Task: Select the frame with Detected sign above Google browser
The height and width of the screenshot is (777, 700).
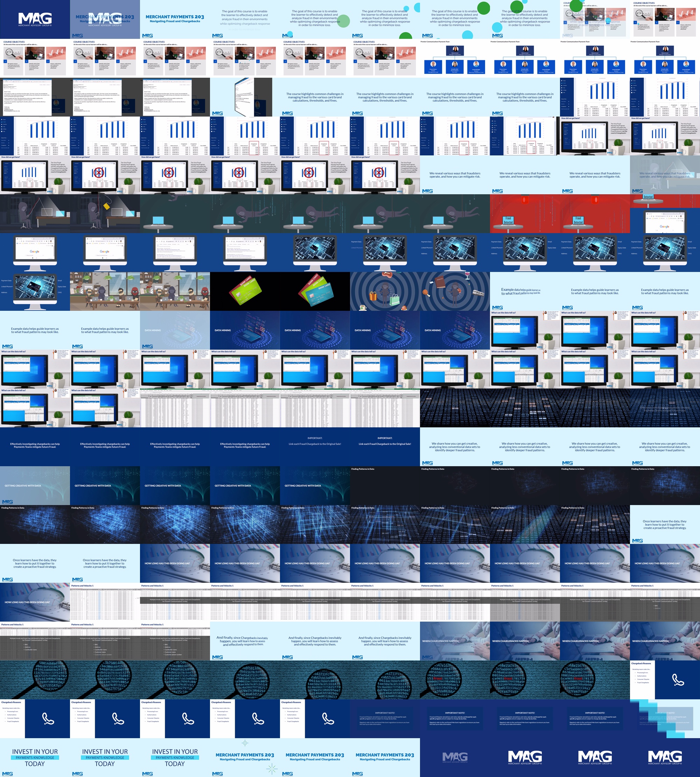Action: click(665, 214)
